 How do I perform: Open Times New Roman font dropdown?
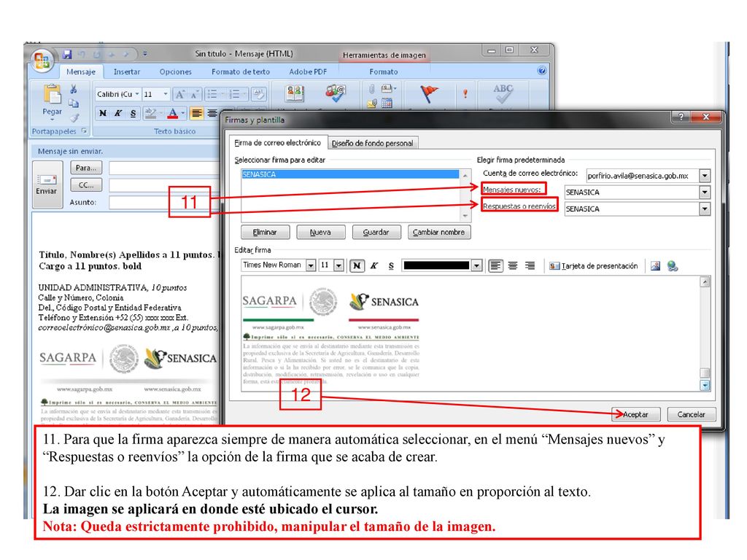[x=311, y=265]
